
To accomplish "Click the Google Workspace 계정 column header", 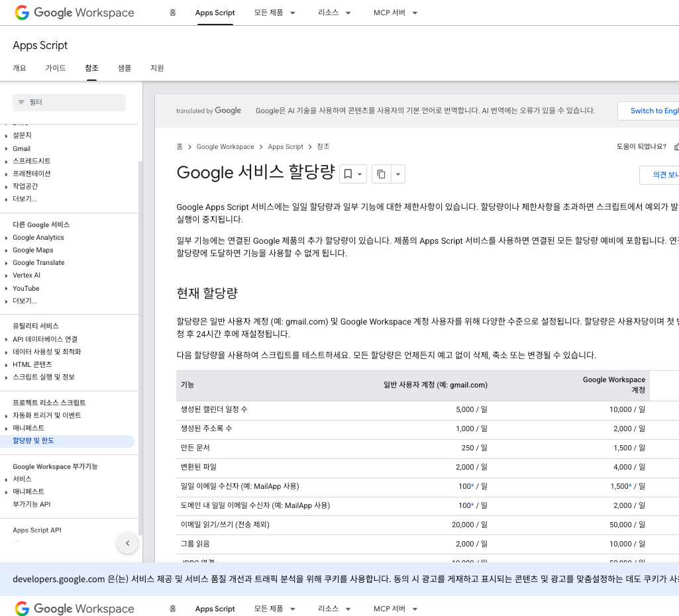I will (x=613, y=384).
